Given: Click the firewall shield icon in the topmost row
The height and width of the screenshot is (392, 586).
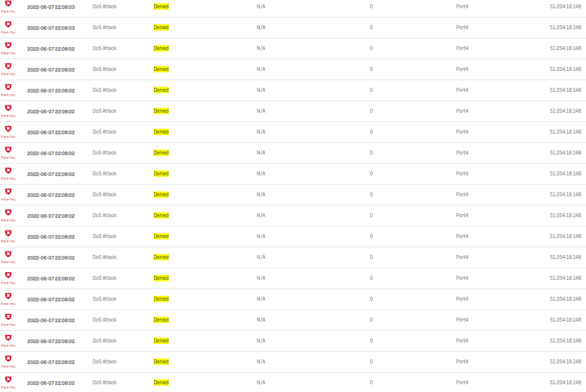Looking at the screenshot, I should tap(8, 3).
